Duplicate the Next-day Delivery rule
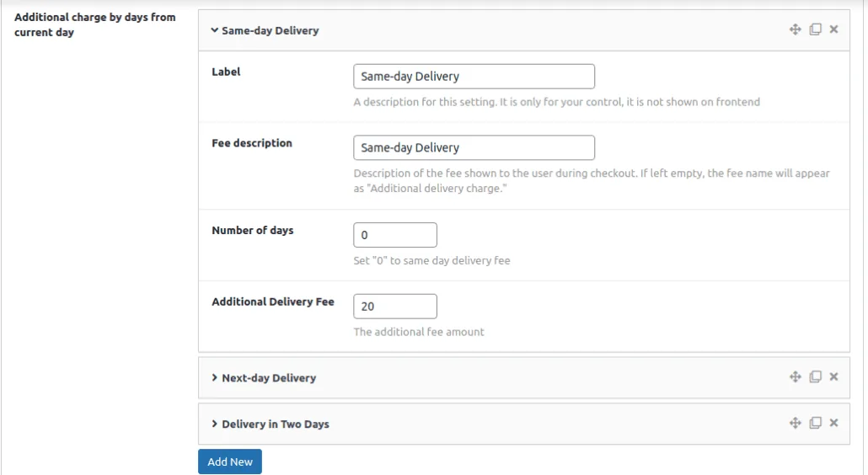 (816, 376)
